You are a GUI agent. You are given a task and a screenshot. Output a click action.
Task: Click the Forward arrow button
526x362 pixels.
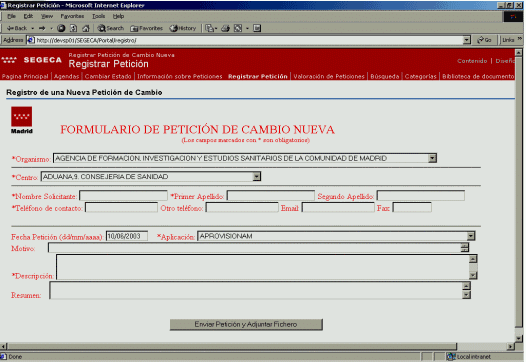point(42,28)
